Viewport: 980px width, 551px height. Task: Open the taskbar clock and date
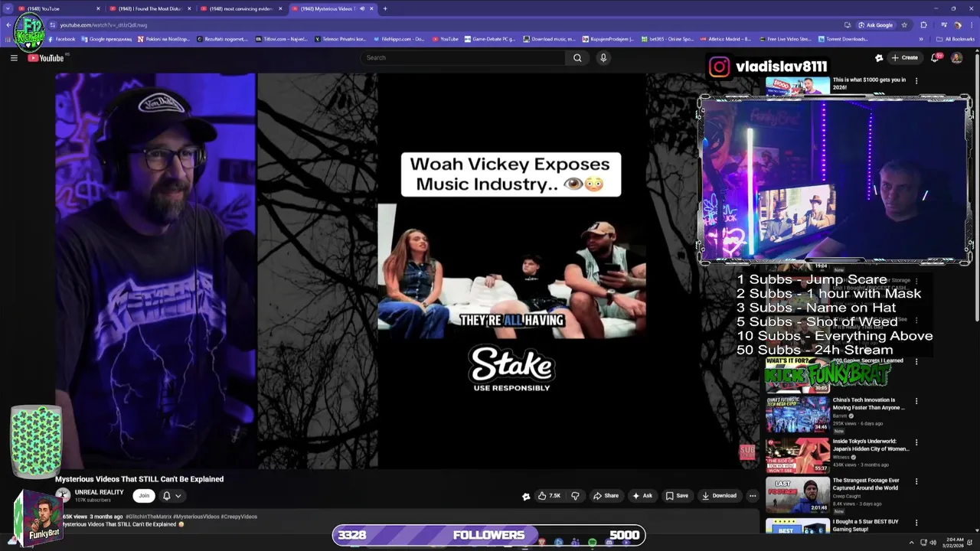point(953,543)
